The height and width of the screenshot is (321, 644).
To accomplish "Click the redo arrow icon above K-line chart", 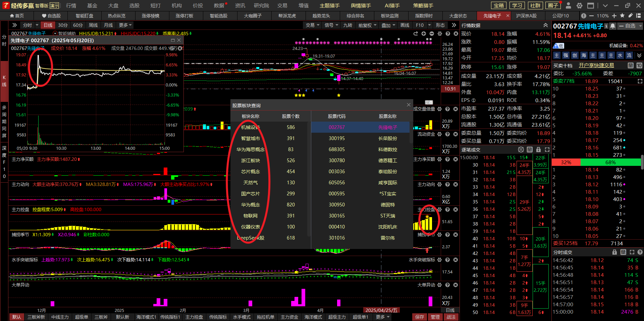I will [x=416, y=34].
